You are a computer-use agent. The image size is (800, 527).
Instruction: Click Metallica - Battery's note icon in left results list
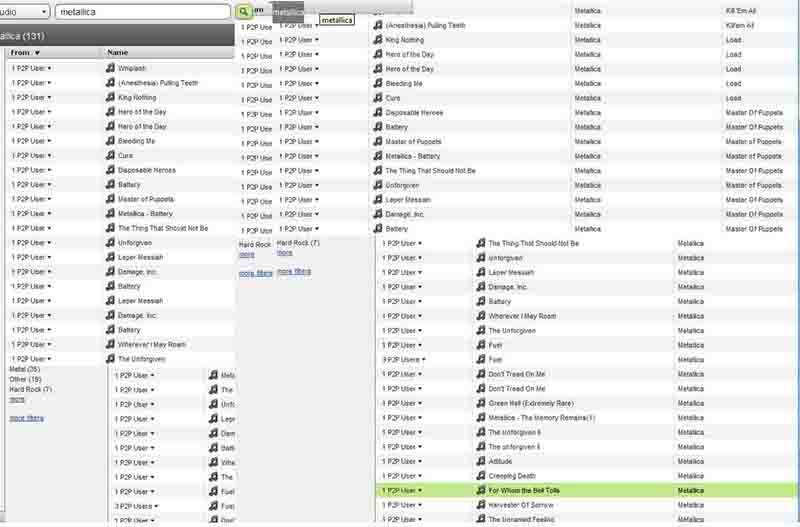coord(110,213)
